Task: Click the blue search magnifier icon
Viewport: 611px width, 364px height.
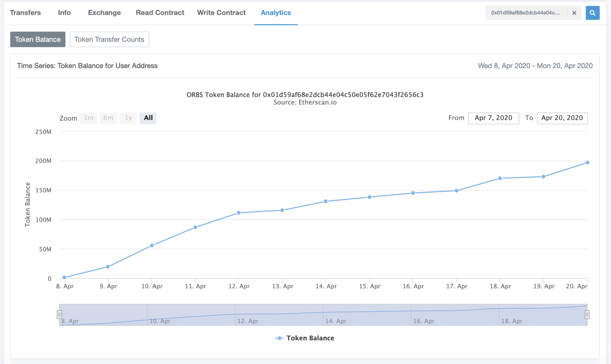Action: 592,13
